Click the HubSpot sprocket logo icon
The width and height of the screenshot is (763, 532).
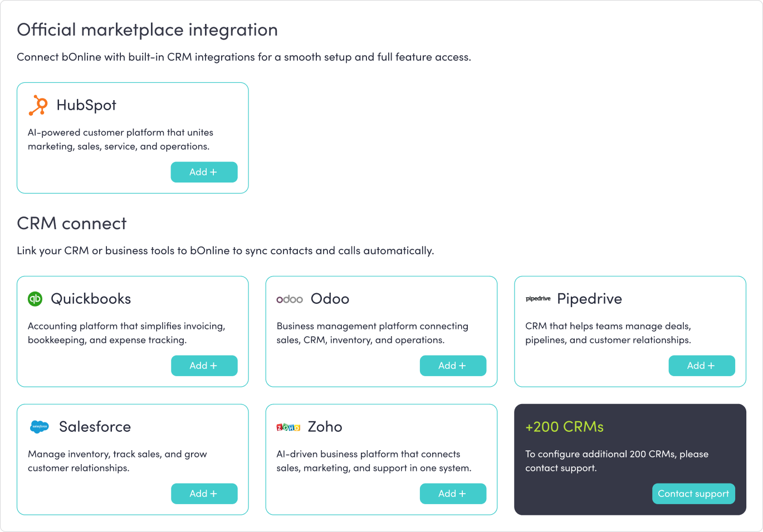pos(38,105)
